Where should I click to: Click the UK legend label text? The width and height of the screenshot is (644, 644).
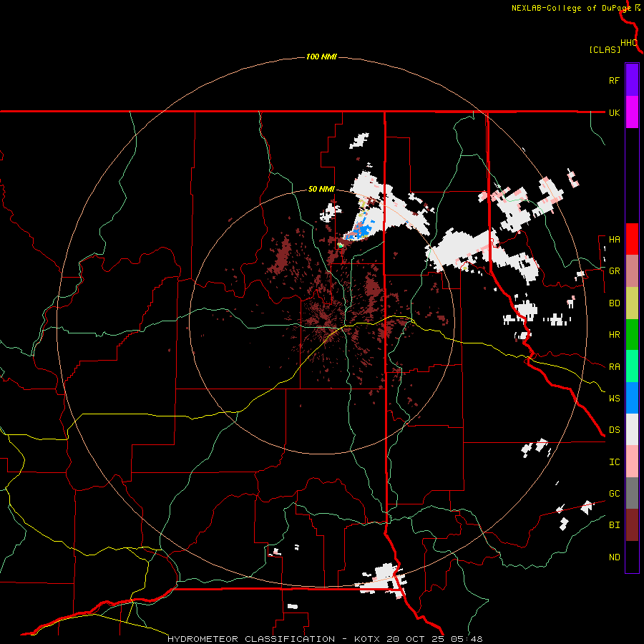(x=614, y=112)
